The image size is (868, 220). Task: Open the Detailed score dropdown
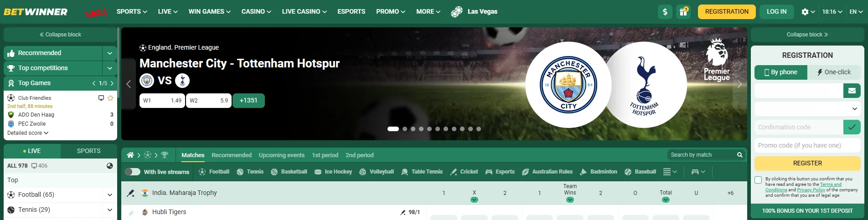[x=28, y=133]
